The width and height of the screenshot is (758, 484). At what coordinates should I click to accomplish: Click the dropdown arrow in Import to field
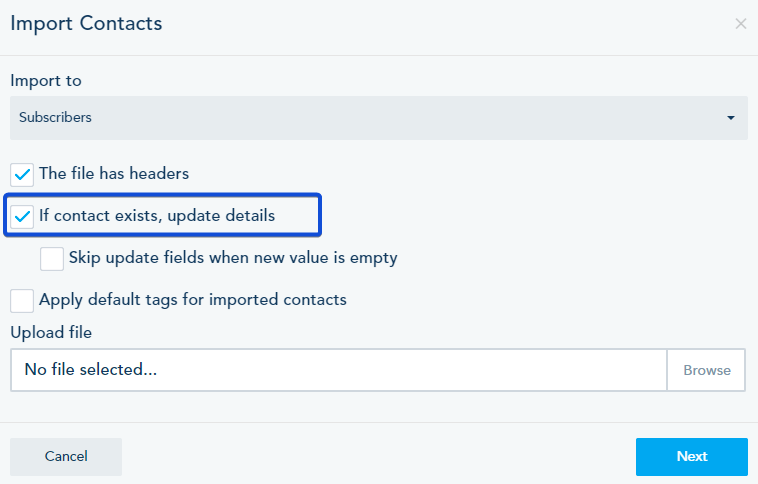731,118
